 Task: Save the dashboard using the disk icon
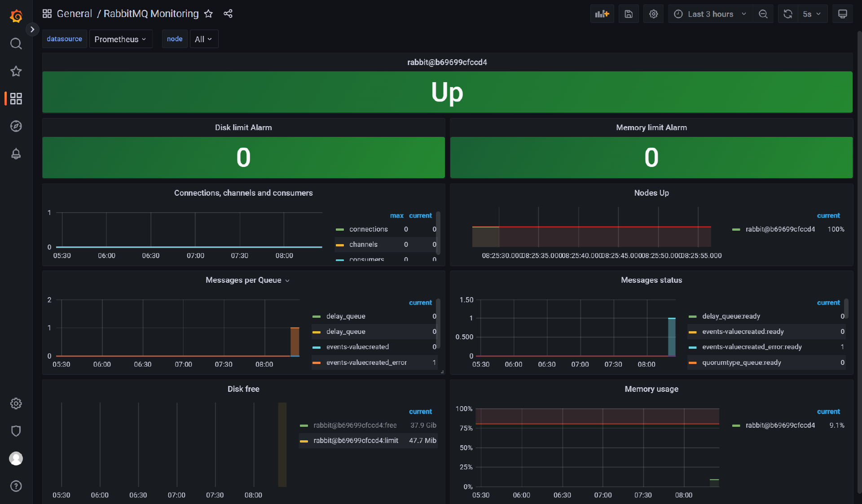click(629, 14)
